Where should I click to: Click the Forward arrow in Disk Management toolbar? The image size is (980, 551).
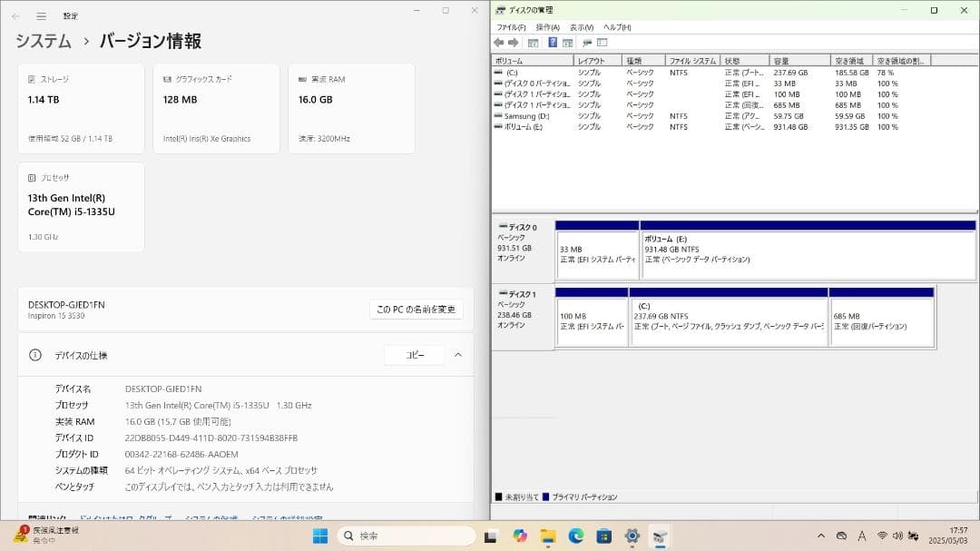[513, 42]
